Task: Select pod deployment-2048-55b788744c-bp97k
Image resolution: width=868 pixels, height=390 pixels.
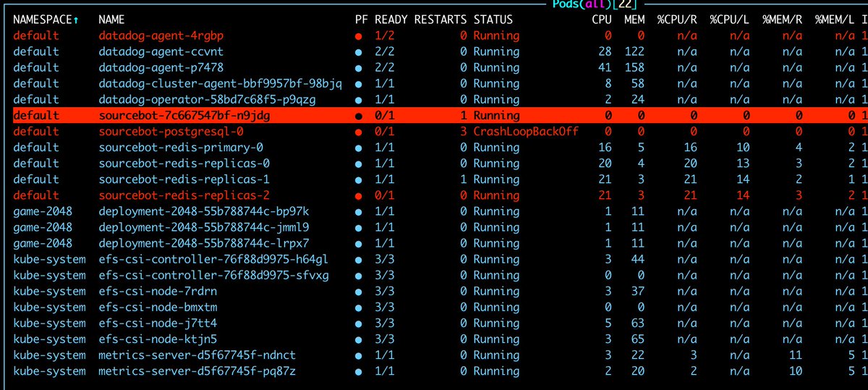Action: point(204,211)
